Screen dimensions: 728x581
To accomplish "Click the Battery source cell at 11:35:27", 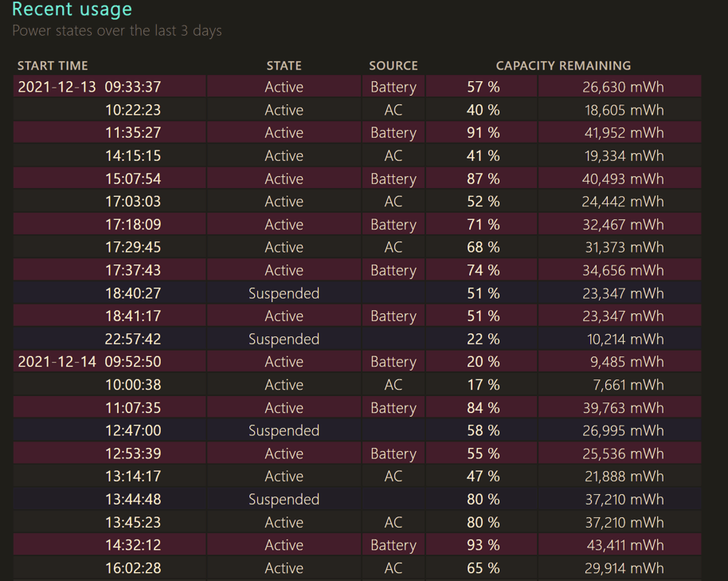I will 393,132.
